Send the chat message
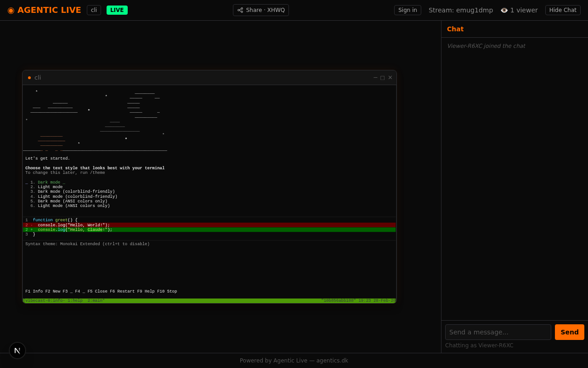 tap(569, 332)
